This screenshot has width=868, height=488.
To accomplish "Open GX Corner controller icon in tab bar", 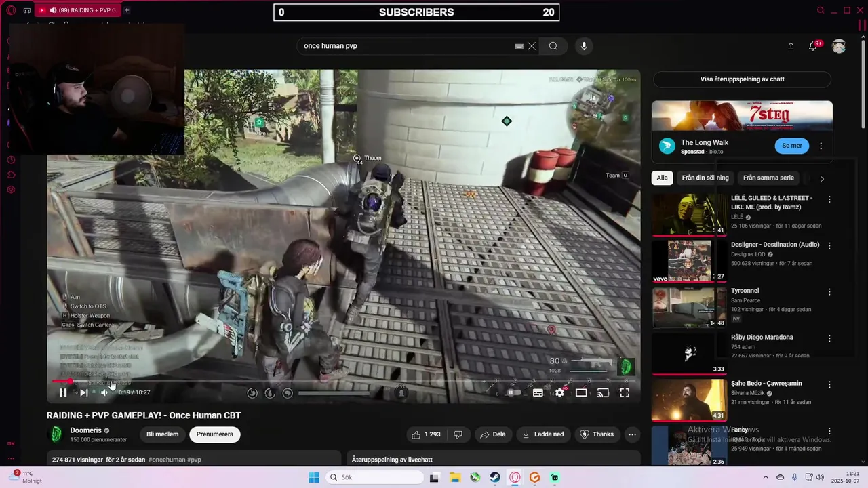I will pyautogui.click(x=26, y=10).
